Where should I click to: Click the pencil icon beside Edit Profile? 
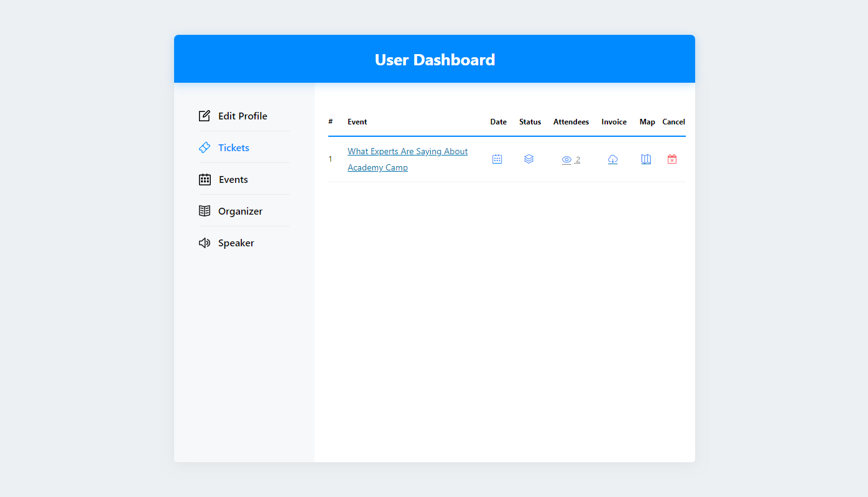205,116
